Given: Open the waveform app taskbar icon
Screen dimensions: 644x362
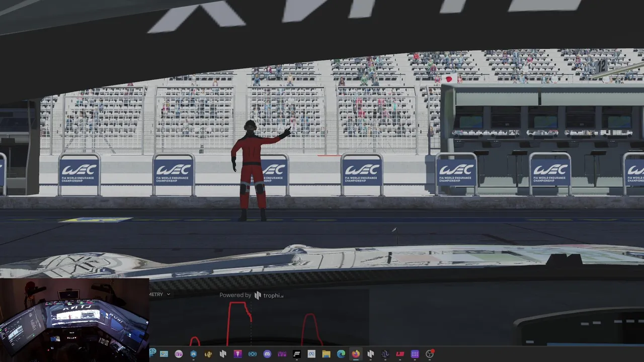Looking at the screenshot, I should (385, 354).
